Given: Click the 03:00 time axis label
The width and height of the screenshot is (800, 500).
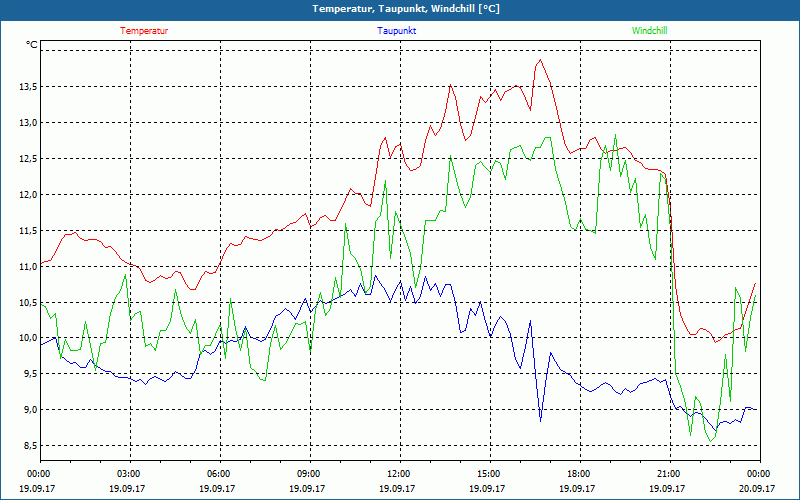Looking at the screenshot, I should point(130,474).
